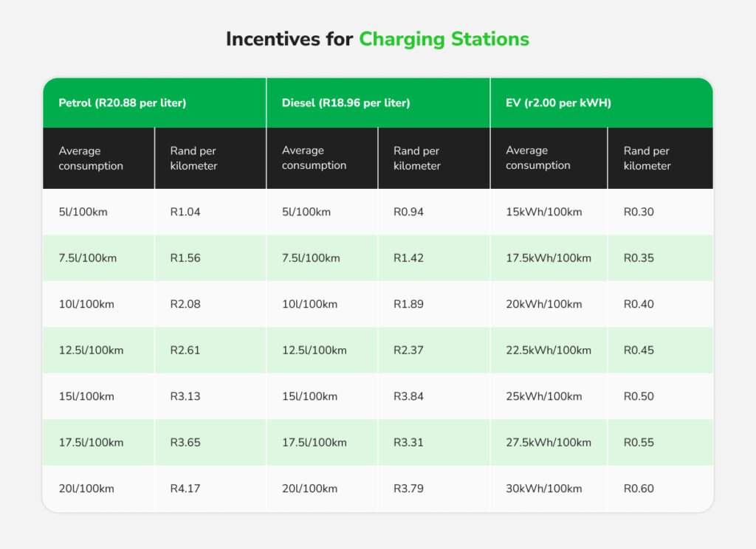Select the Diesel (R18.96 per liter) header
756x549 pixels.
pos(346,103)
